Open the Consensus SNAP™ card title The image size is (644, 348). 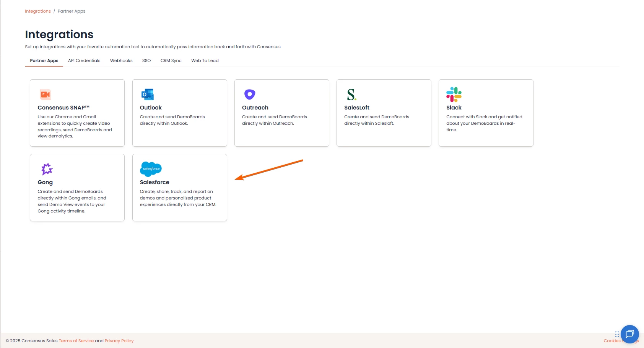[63, 108]
